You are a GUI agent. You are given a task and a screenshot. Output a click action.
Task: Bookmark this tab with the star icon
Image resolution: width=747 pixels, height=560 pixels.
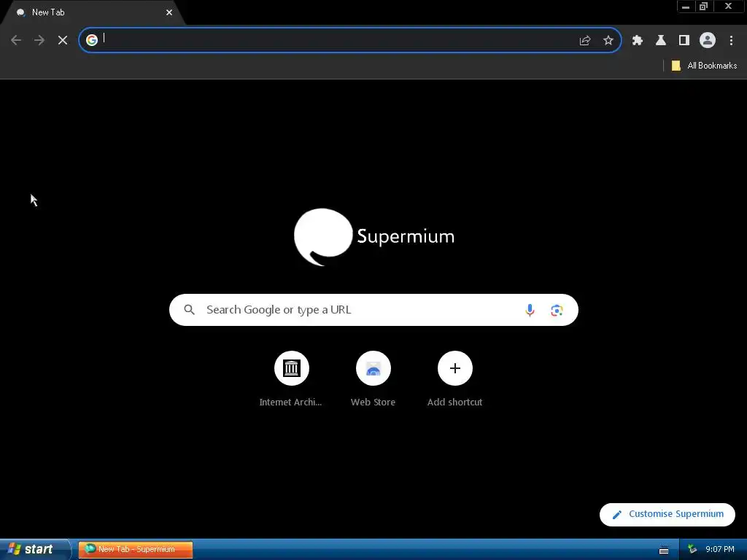[x=608, y=41]
